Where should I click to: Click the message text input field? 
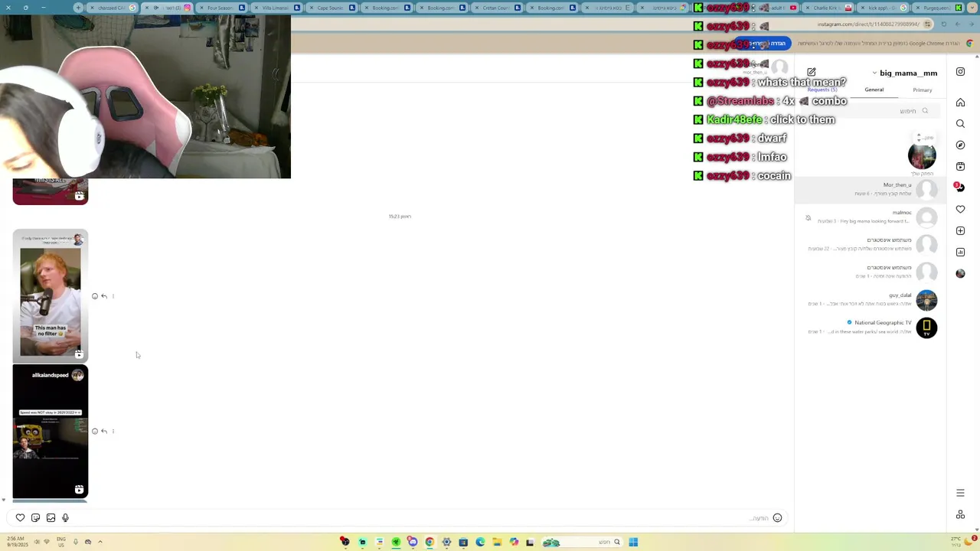tap(421, 518)
